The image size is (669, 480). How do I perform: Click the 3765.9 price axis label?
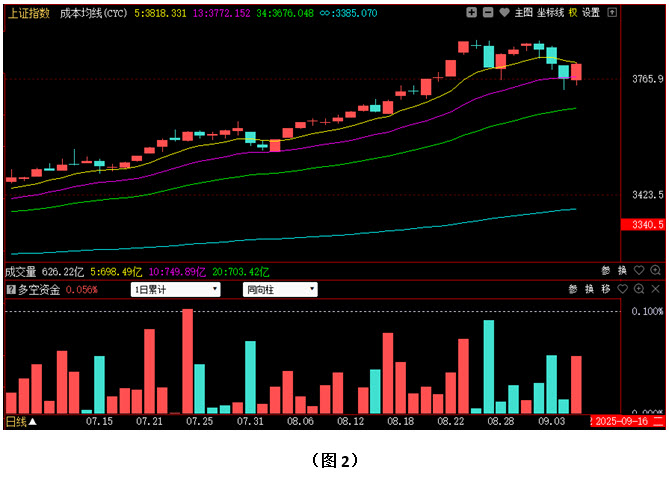[648, 79]
